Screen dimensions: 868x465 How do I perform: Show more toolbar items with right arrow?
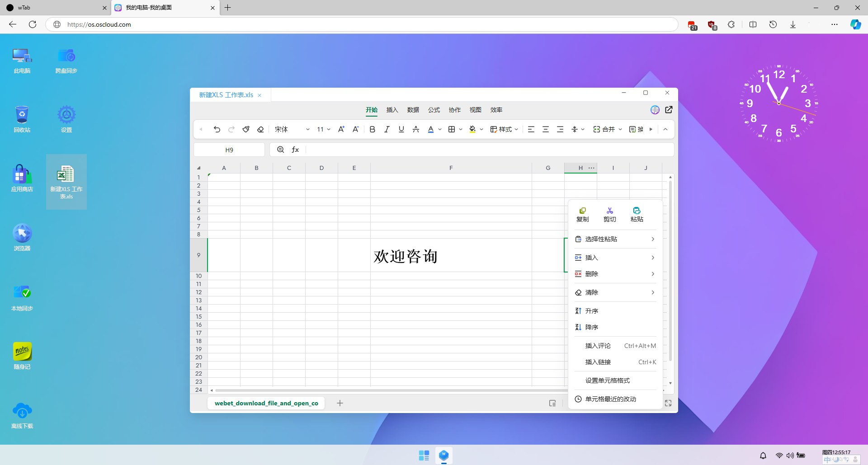pyautogui.click(x=651, y=129)
